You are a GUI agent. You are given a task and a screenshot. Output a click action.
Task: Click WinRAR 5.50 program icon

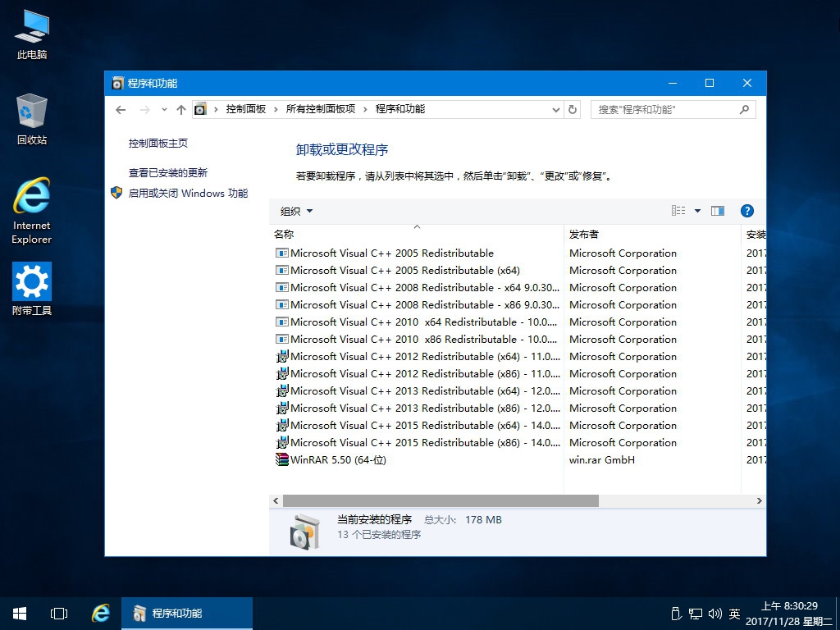coord(282,459)
